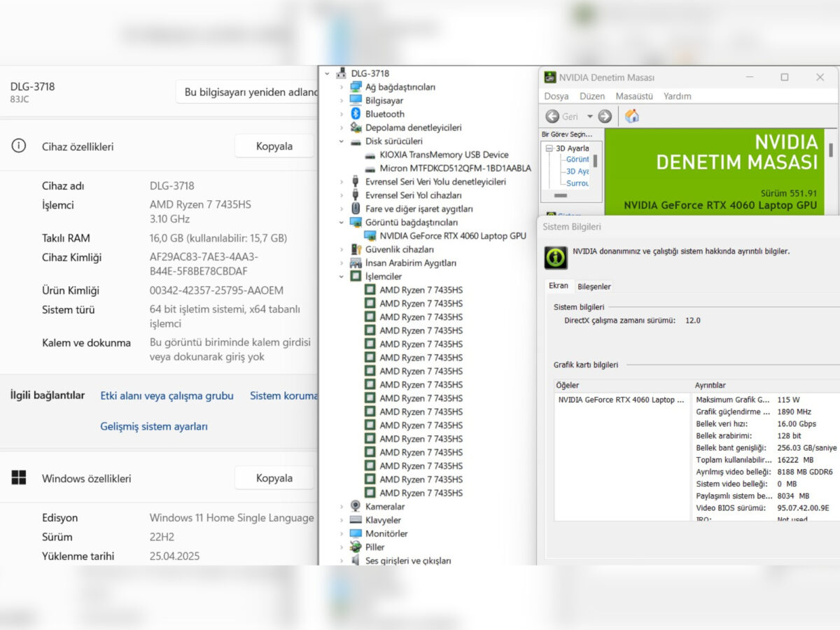Click the Sistem Bilgileri green info icon
The width and height of the screenshot is (840, 630).
[x=555, y=258]
